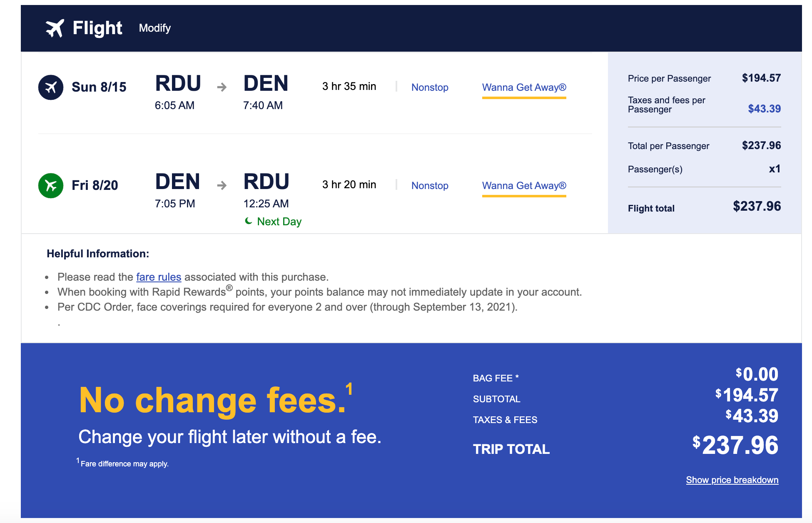Viewport: 812px width, 523px height.
Task: Open Wanna Get Away fare for return flight
Action: pos(524,186)
